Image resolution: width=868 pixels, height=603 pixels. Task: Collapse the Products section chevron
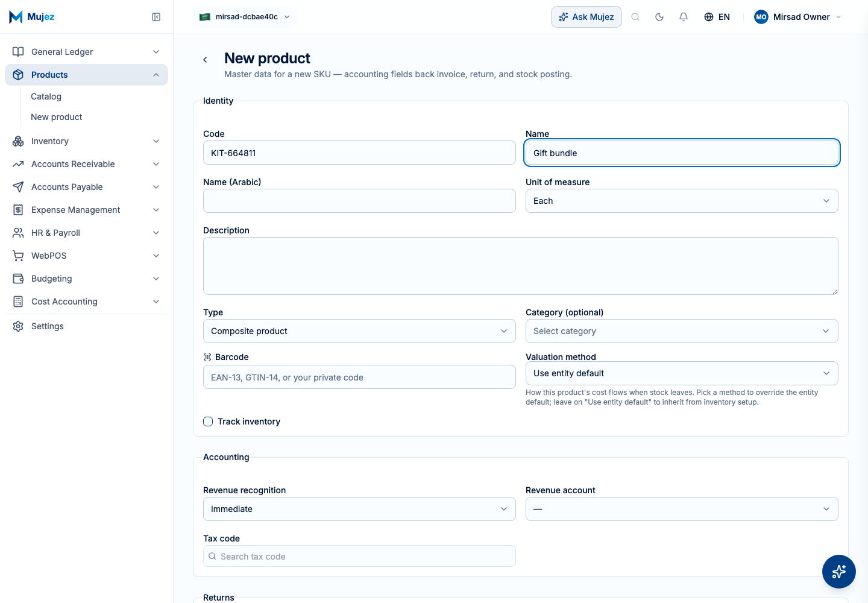156,75
